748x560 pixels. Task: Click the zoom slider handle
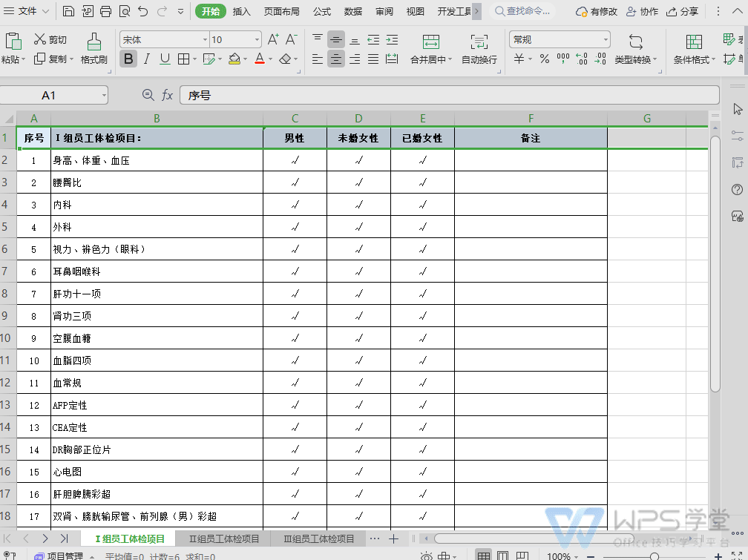coord(654,556)
